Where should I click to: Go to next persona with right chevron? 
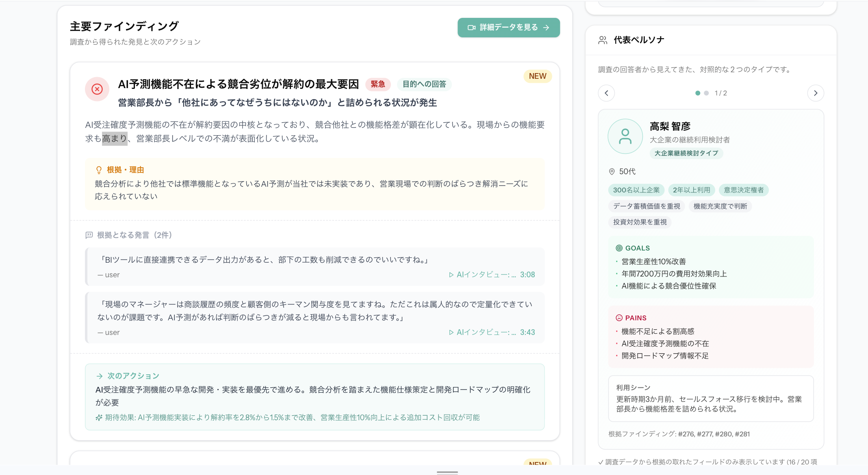816,93
